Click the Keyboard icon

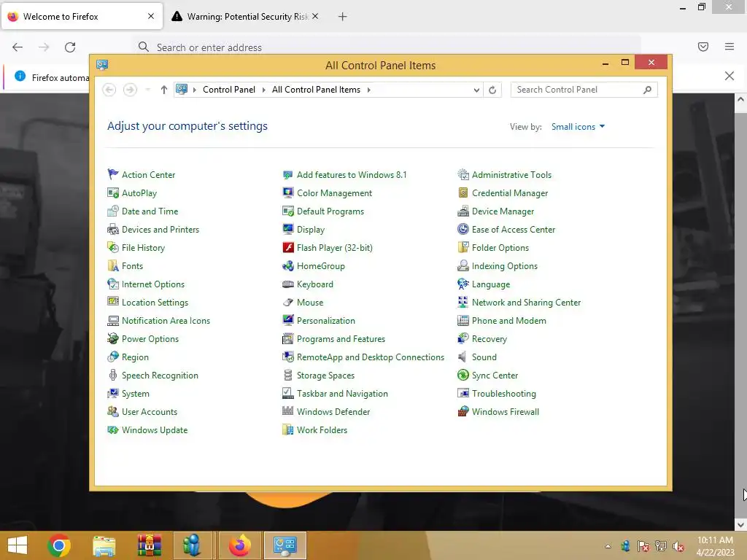[x=288, y=284]
